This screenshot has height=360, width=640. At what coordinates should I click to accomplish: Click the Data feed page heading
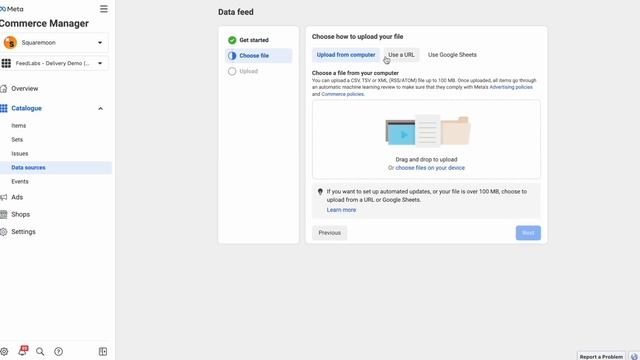[236, 12]
